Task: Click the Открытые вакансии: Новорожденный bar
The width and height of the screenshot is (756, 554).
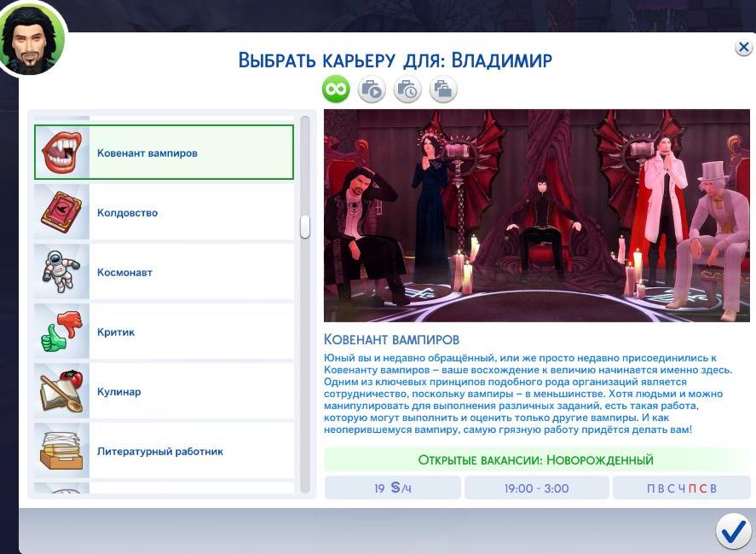Action: [536, 460]
